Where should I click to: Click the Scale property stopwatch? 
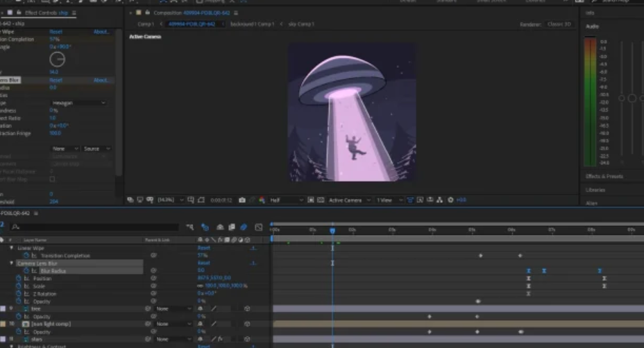click(x=19, y=286)
